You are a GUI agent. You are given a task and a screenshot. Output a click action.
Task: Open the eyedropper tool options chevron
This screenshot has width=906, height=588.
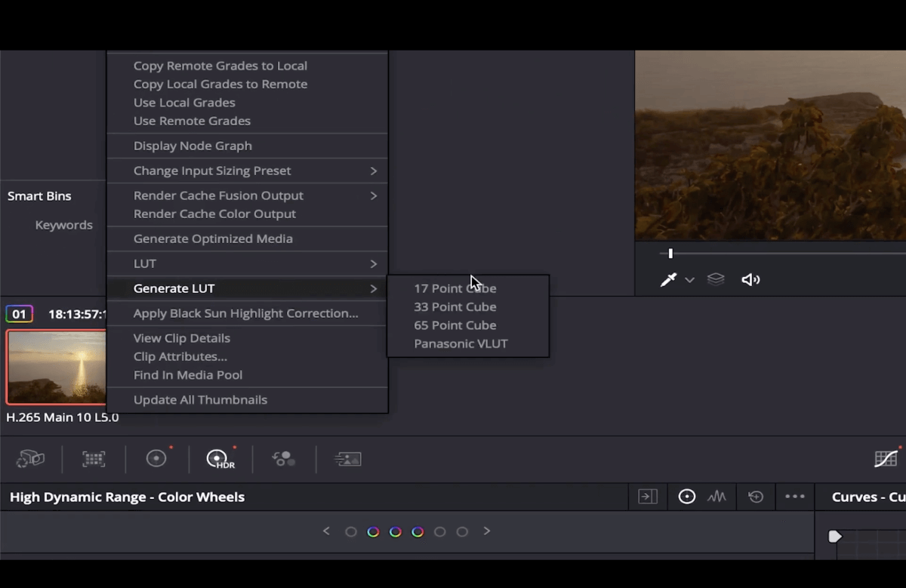(689, 279)
